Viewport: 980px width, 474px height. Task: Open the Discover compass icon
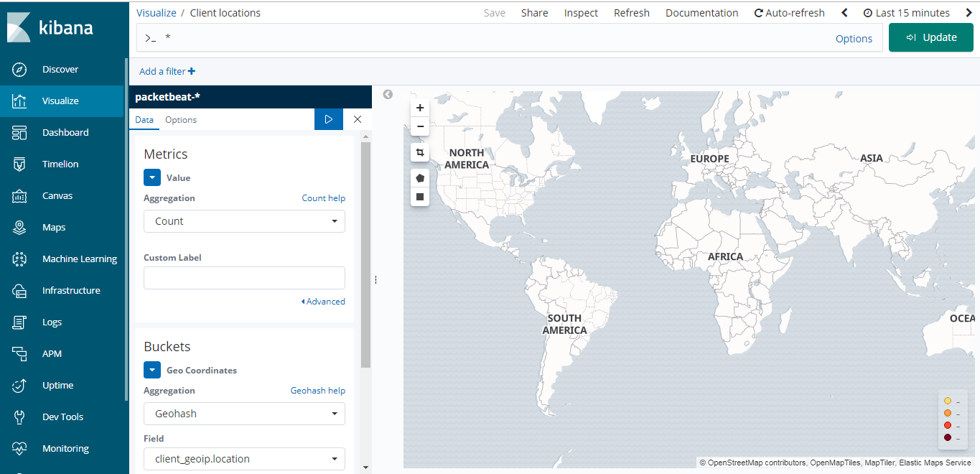pyautogui.click(x=19, y=70)
